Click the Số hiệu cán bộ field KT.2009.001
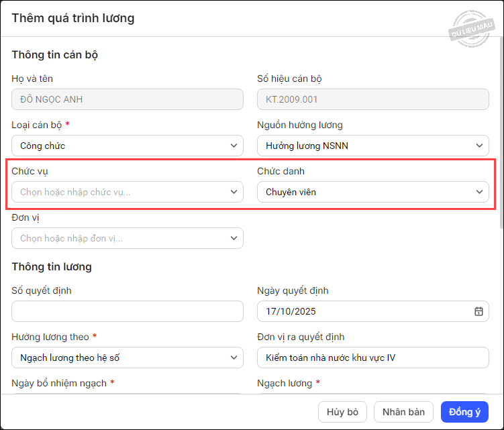Image resolution: width=504 pixels, height=430 pixels. [x=372, y=99]
